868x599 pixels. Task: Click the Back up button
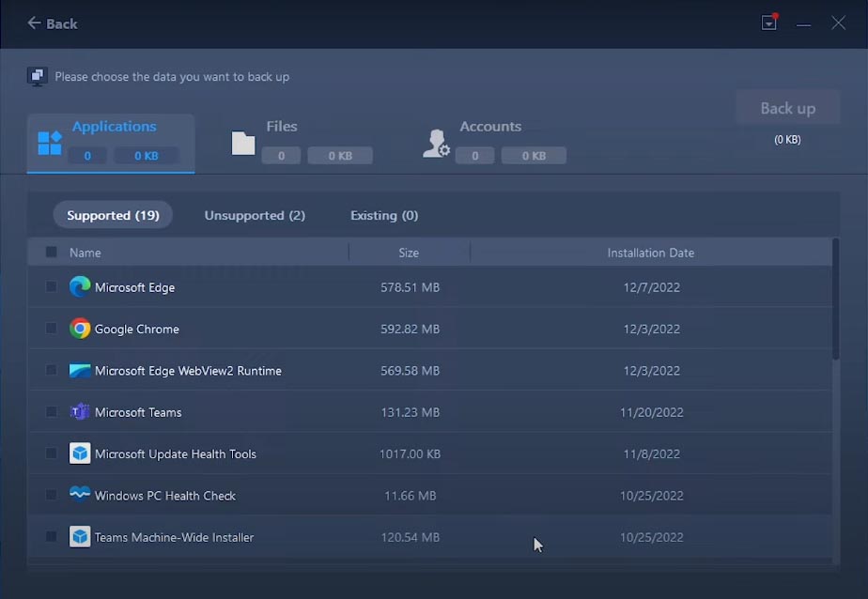click(788, 108)
